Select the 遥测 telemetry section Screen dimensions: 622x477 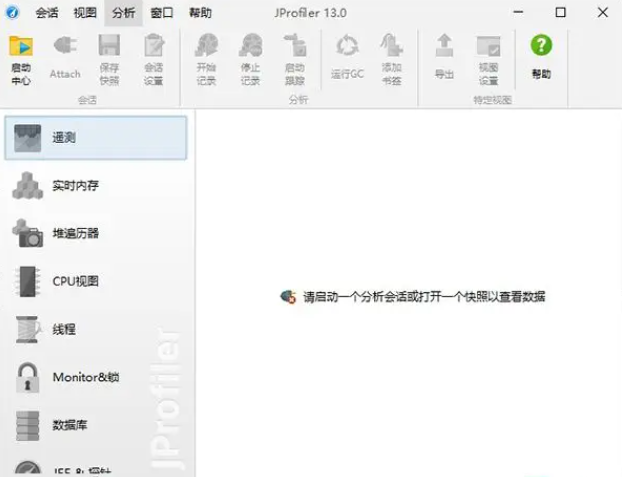coord(96,138)
